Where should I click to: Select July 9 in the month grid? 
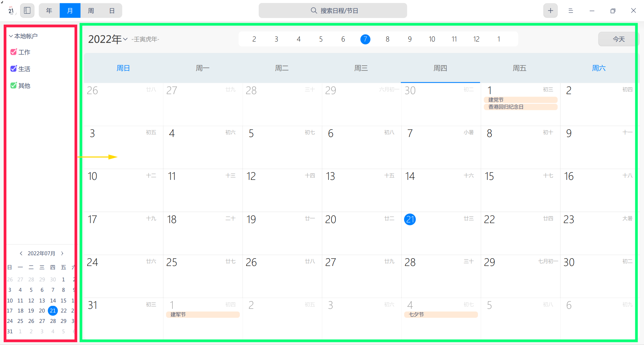click(599, 147)
